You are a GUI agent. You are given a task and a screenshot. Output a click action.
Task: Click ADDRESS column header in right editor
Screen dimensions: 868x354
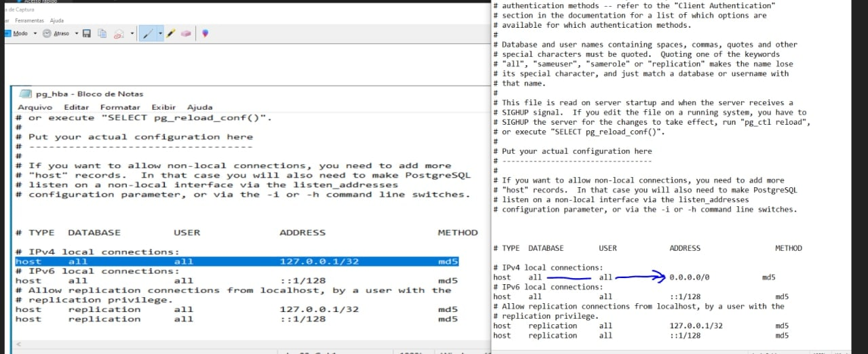pos(685,248)
